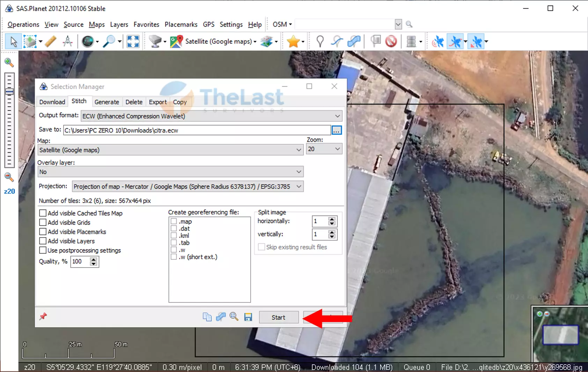This screenshot has height=372, width=588.
Task: Open the layers stack icon
Action: (x=267, y=42)
